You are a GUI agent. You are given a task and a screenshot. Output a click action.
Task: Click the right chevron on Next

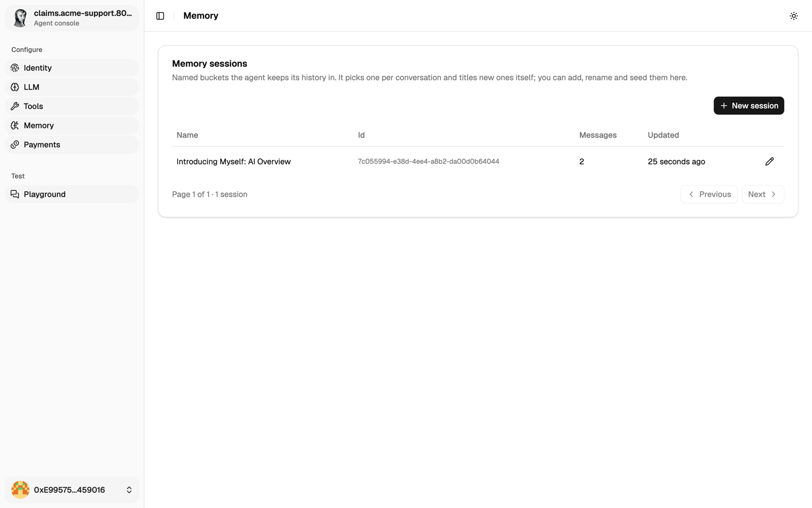click(x=773, y=195)
